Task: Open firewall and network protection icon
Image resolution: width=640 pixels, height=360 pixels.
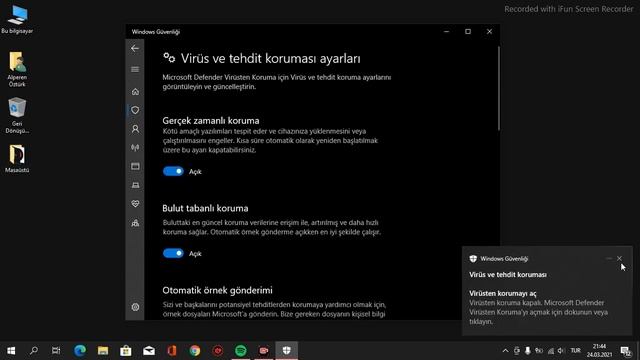Action: (135, 147)
